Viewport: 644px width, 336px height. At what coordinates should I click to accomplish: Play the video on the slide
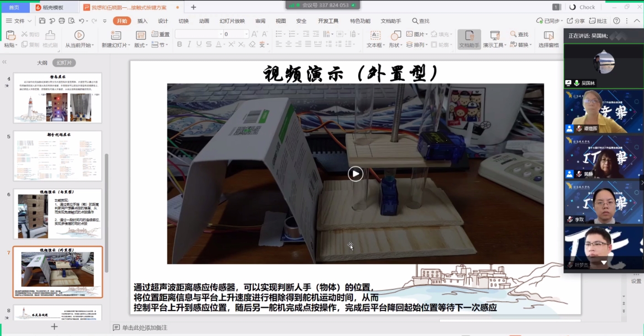[x=355, y=173]
